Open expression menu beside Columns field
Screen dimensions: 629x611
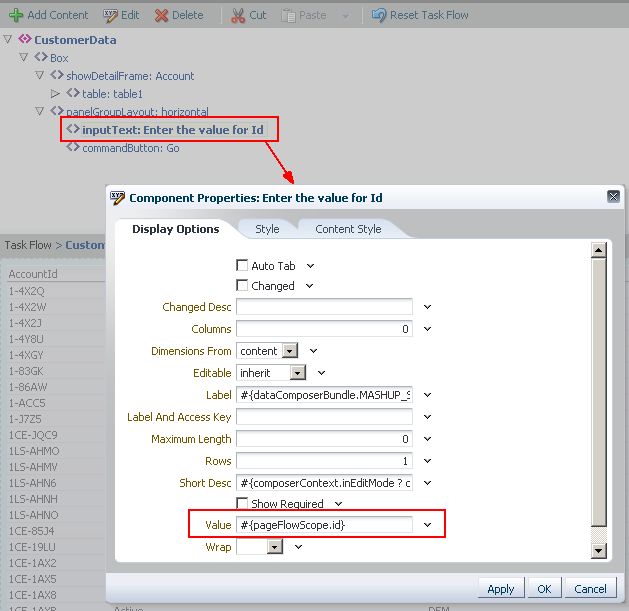[x=428, y=329]
